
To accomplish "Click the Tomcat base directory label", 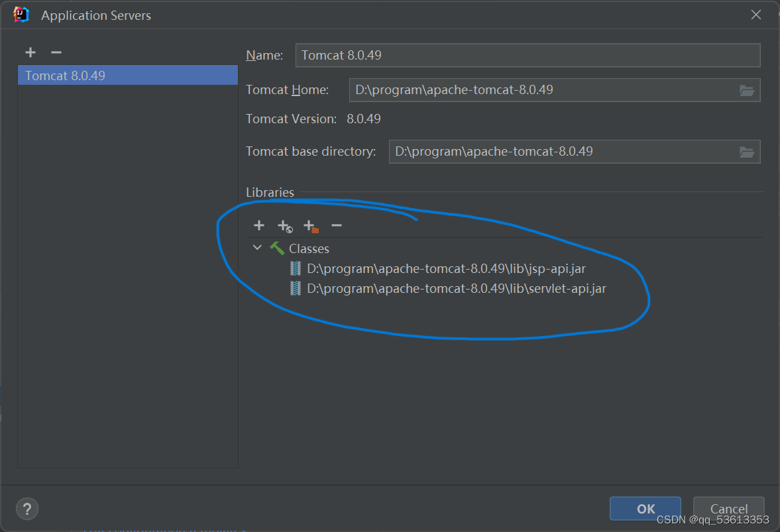I will [311, 152].
